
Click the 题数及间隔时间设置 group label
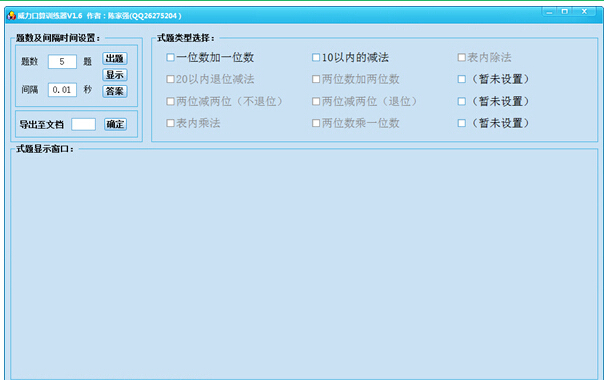tap(58, 38)
